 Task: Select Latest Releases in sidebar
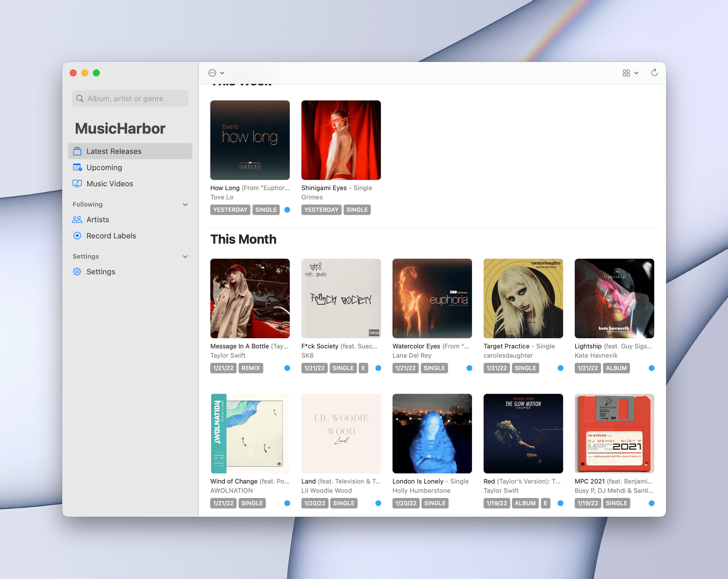(130, 151)
